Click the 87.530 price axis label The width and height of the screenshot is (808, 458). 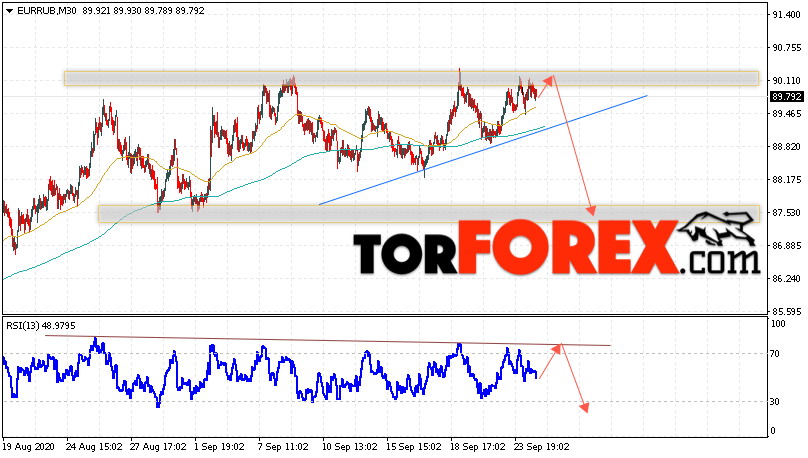pyautogui.click(x=786, y=213)
